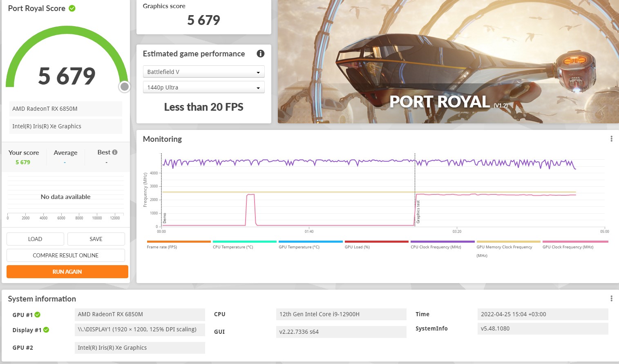Click the orange RUN AGAIN button
Viewport: 619px width, 364px height.
click(x=67, y=272)
